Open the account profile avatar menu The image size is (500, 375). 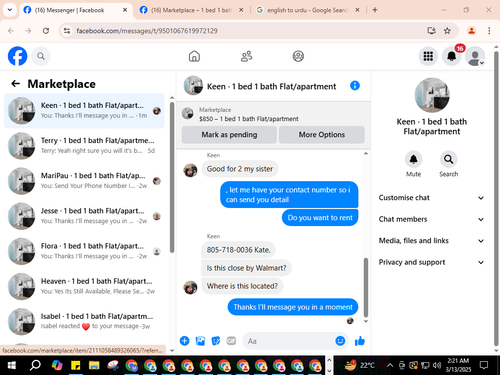point(475,56)
